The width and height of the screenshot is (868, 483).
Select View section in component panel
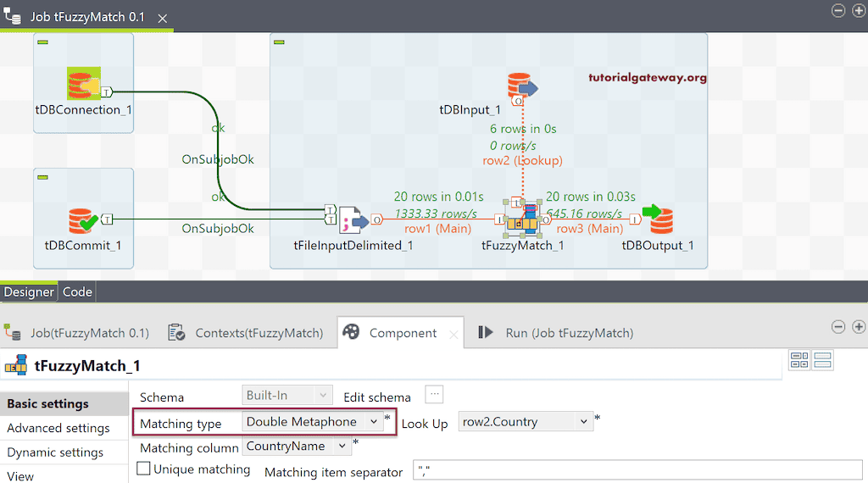pos(64,476)
